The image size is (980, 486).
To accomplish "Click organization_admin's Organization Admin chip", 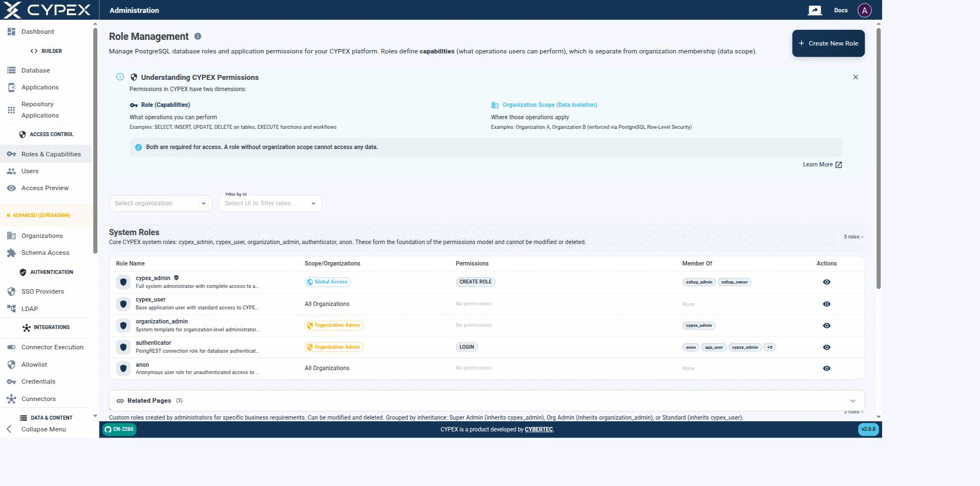I will [334, 325].
